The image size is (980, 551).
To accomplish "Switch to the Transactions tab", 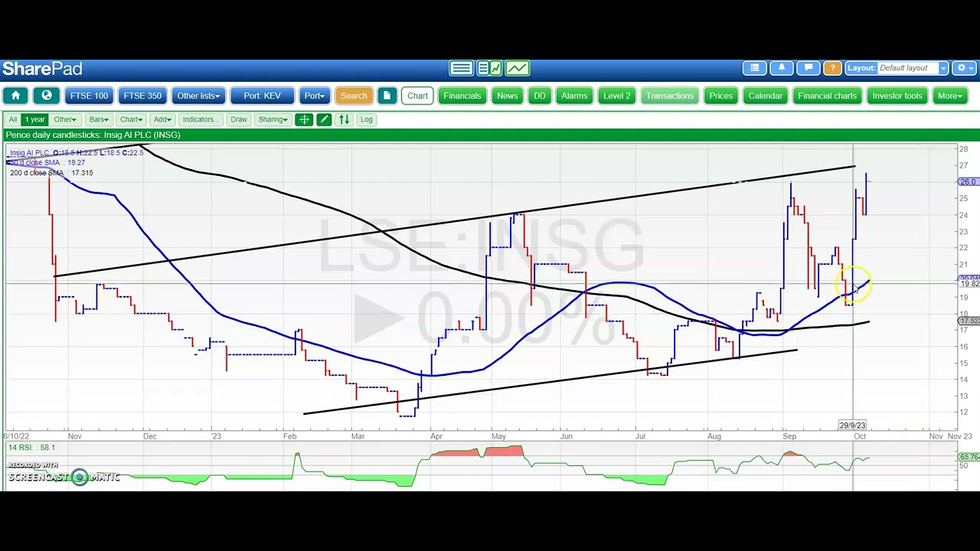I will point(669,96).
